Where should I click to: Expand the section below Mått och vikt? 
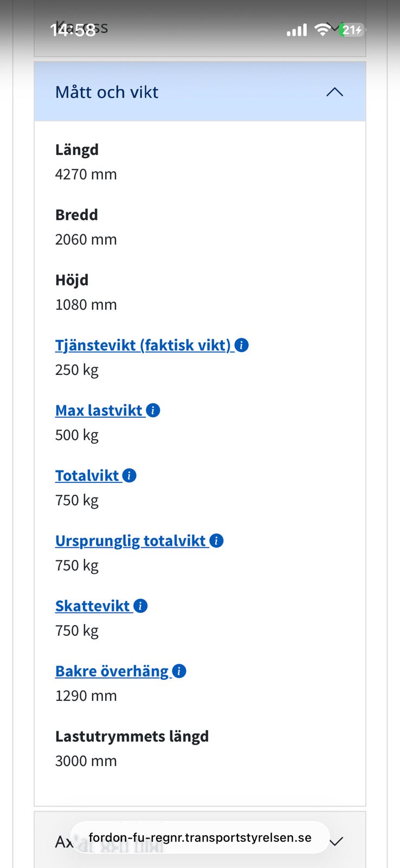336,841
